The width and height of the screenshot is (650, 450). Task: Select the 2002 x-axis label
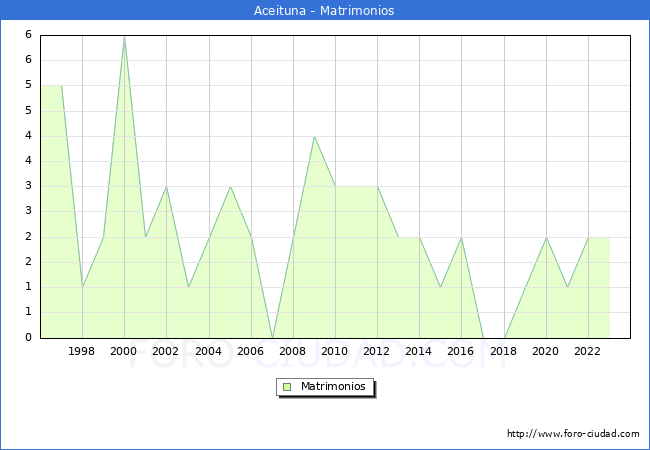tap(166, 351)
